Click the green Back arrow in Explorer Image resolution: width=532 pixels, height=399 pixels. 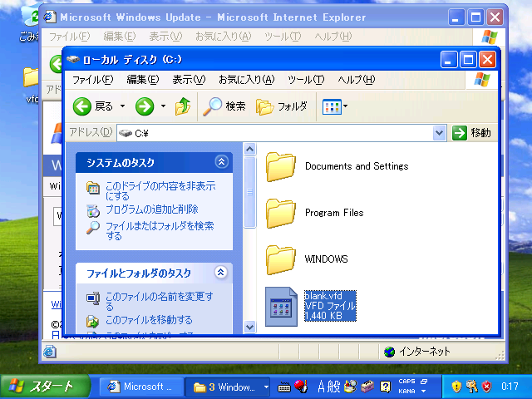(x=82, y=106)
